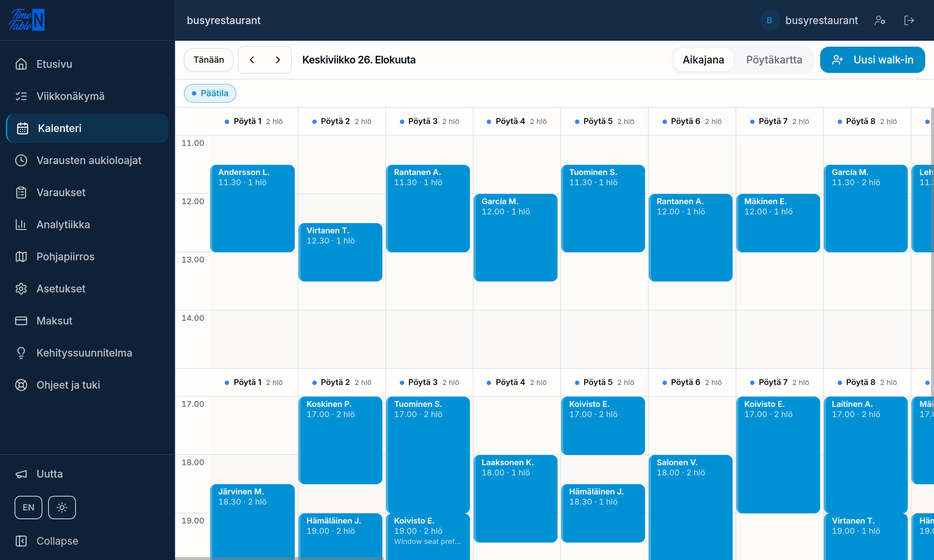Click the upper Pöytä 4 column header
934x560 pixels.
(517, 121)
